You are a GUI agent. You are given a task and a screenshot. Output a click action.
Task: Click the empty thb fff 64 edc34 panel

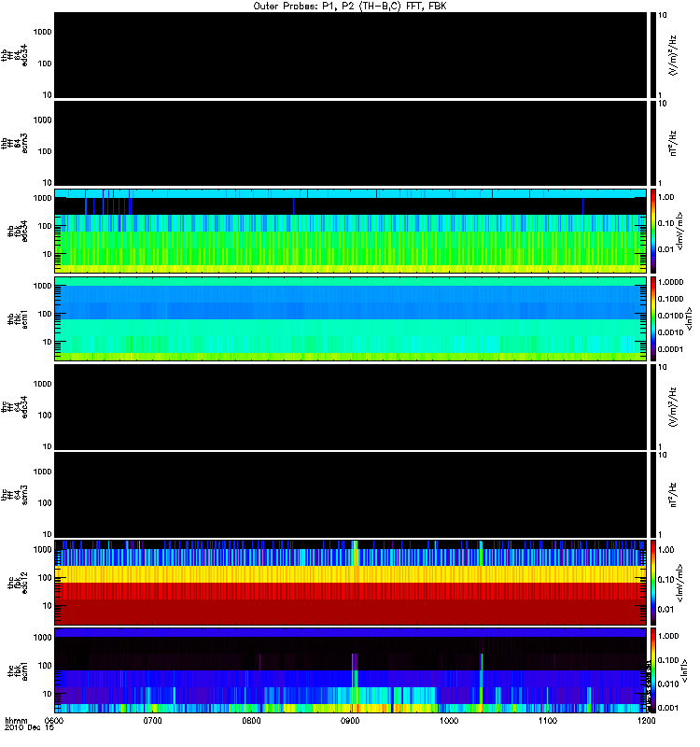(350, 55)
